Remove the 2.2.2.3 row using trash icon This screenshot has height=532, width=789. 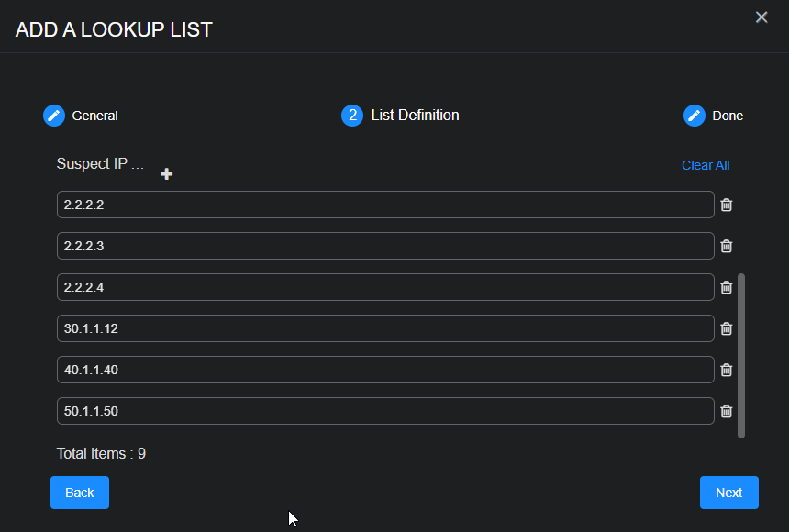coord(727,246)
